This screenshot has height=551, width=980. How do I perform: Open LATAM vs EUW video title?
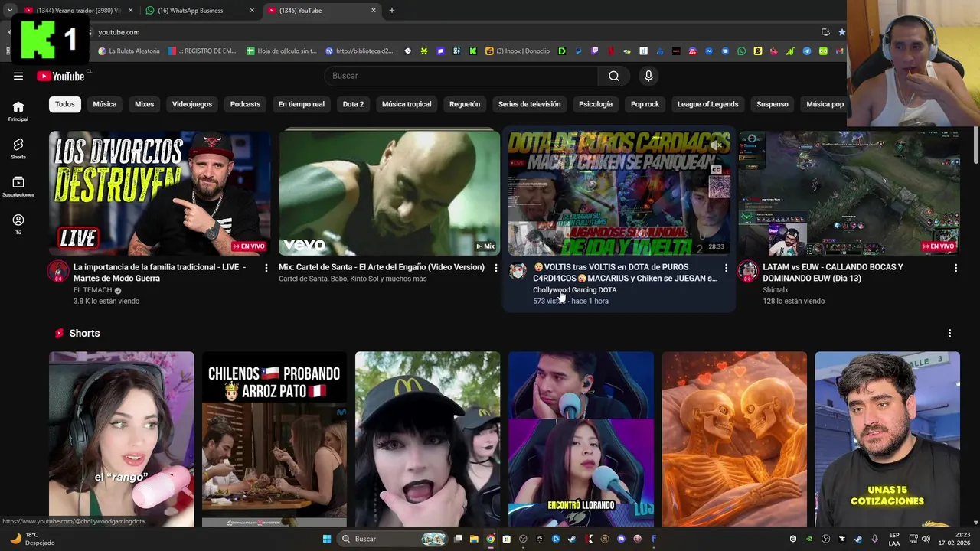(833, 272)
